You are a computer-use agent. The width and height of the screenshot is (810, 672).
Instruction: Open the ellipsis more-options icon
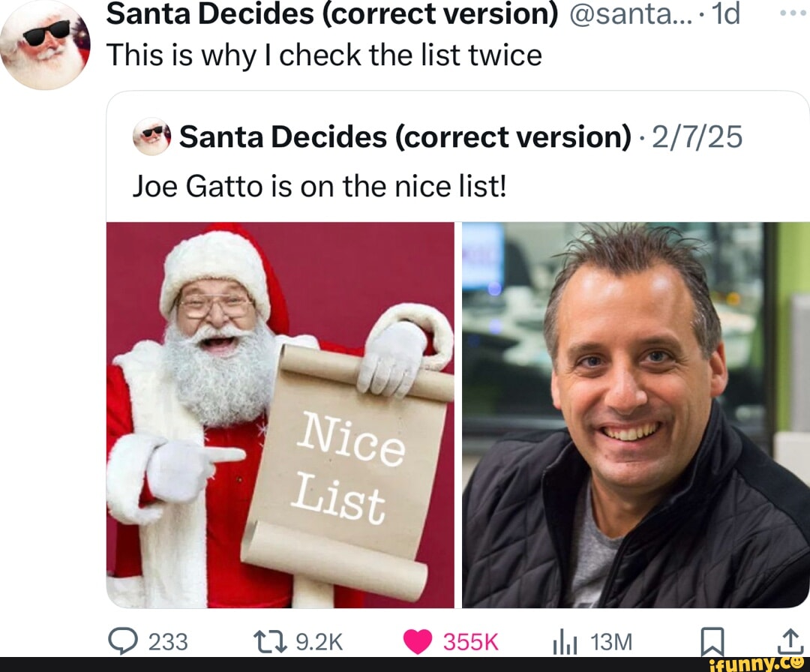pyautogui.click(x=790, y=11)
